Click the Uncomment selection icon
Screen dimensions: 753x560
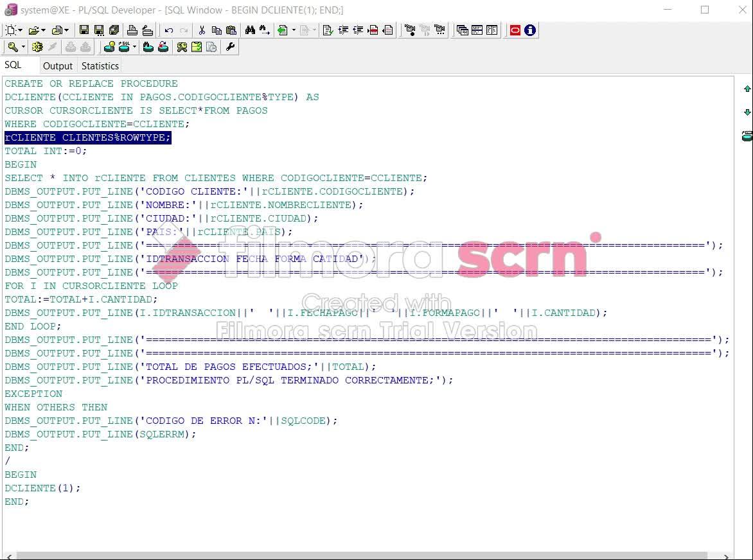click(x=388, y=30)
